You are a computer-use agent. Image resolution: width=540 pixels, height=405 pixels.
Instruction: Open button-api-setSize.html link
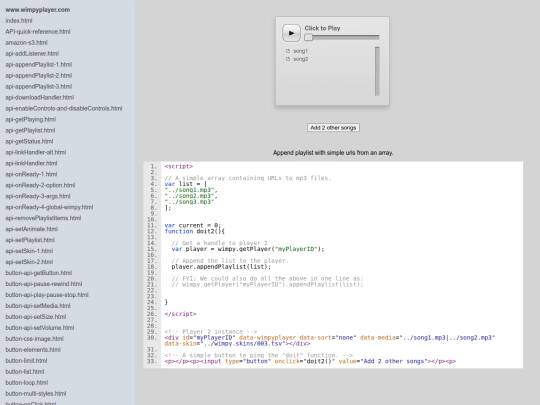tap(36, 317)
